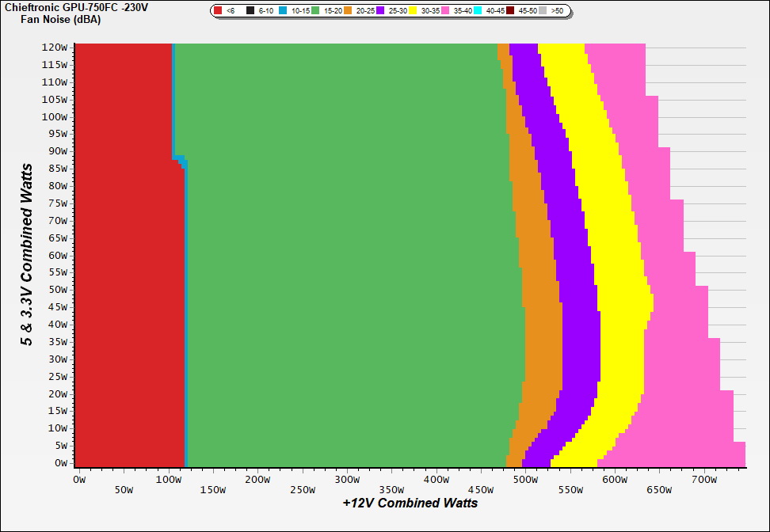The height and width of the screenshot is (532, 770).
Task: Click the red <6 legend swatch
Action: pyautogui.click(x=218, y=11)
